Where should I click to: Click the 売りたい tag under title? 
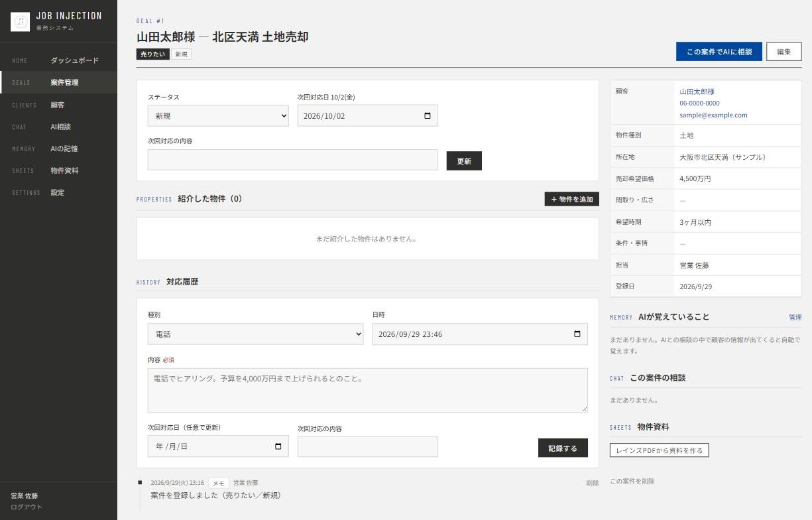click(152, 54)
